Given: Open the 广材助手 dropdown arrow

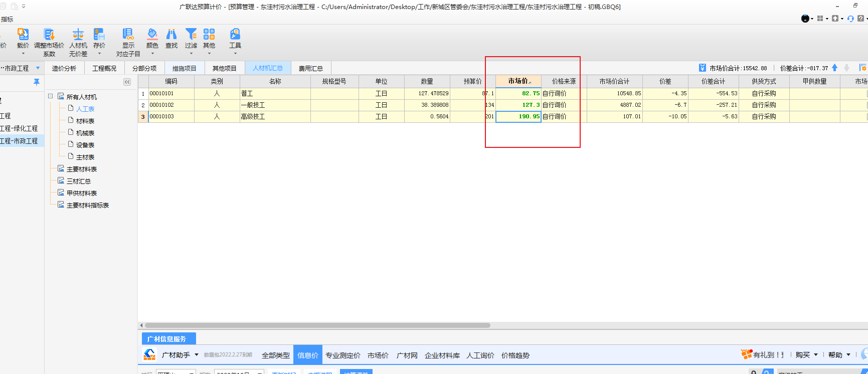Looking at the screenshot, I should click(196, 355).
